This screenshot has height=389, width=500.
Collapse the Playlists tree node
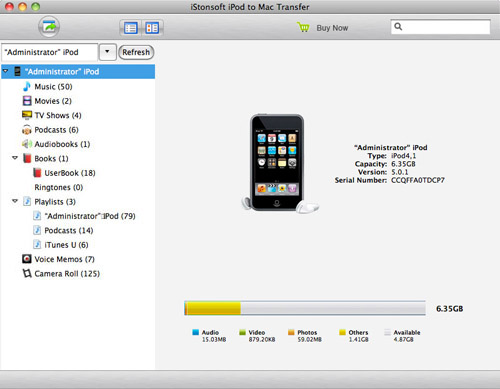pos(15,201)
